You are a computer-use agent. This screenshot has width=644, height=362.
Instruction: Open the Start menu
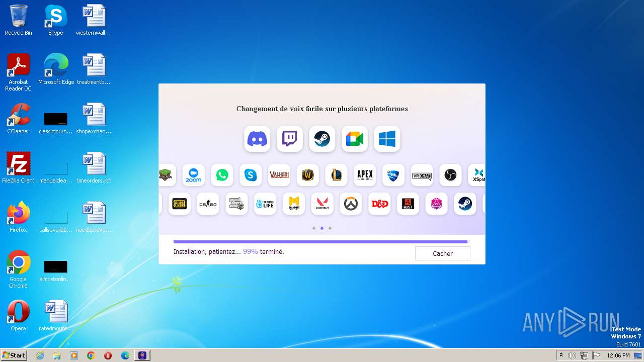click(14, 355)
